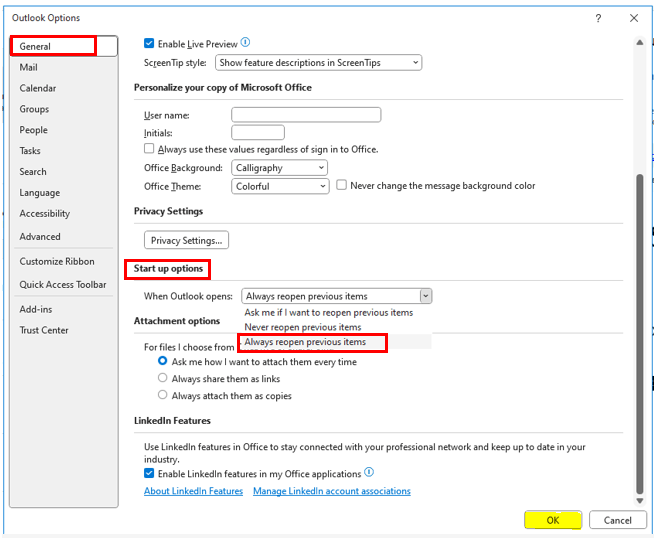Select Always share them as links

coord(163,378)
